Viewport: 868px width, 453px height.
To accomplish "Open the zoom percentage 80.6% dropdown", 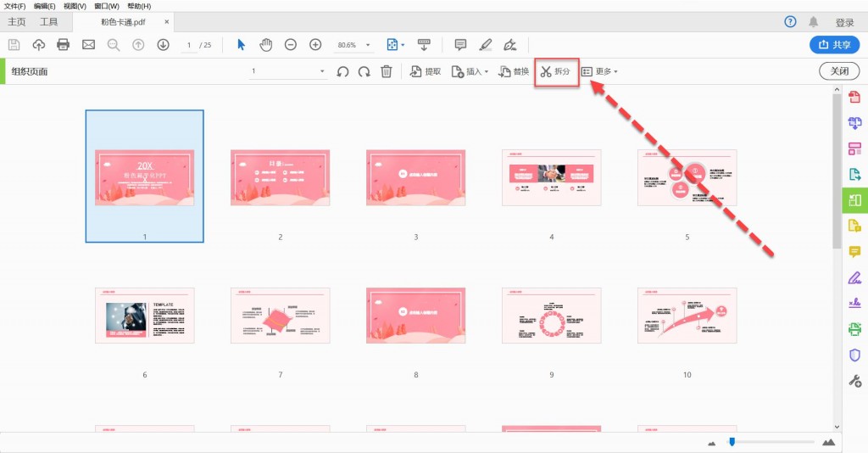I will point(353,45).
